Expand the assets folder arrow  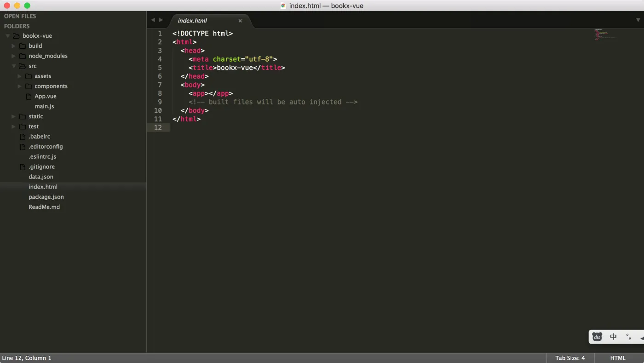[x=20, y=76]
